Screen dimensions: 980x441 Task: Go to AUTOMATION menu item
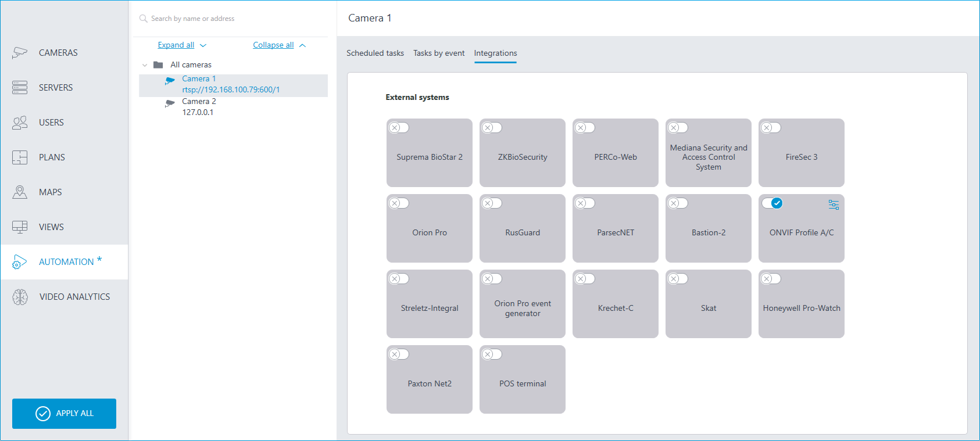64,262
